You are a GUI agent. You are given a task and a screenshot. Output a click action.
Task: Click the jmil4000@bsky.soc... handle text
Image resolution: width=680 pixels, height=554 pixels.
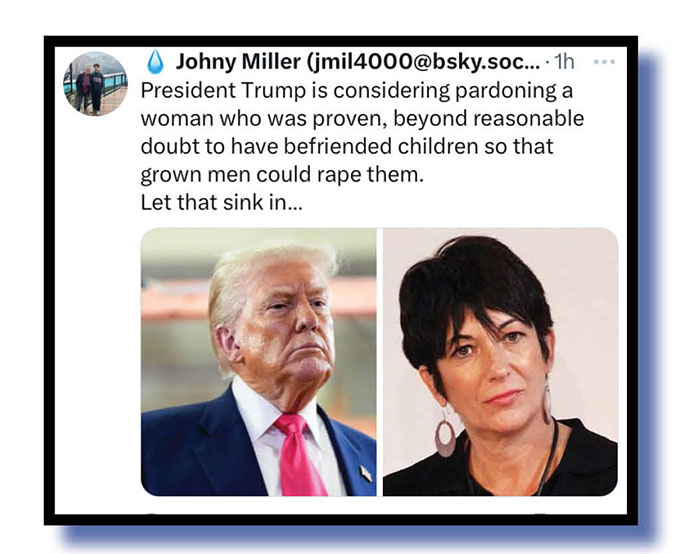[x=423, y=62]
